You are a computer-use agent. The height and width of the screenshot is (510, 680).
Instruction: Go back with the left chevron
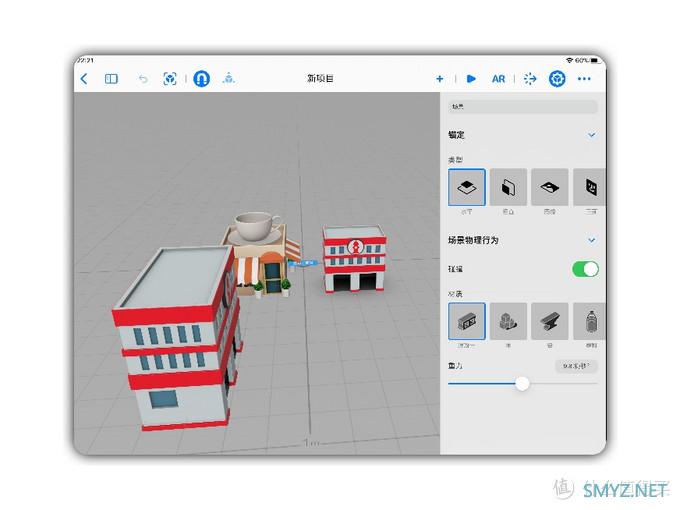point(84,78)
